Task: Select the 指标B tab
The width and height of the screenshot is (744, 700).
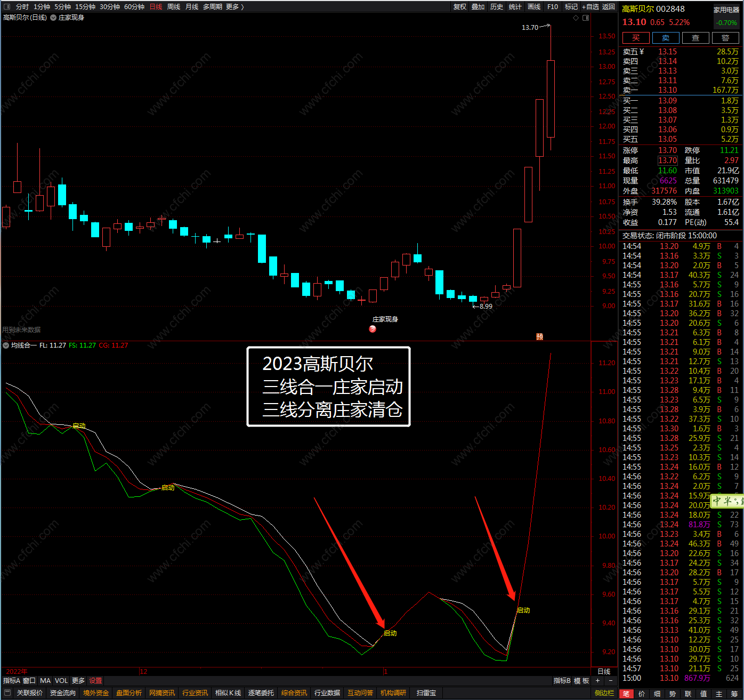Action: (x=562, y=681)
